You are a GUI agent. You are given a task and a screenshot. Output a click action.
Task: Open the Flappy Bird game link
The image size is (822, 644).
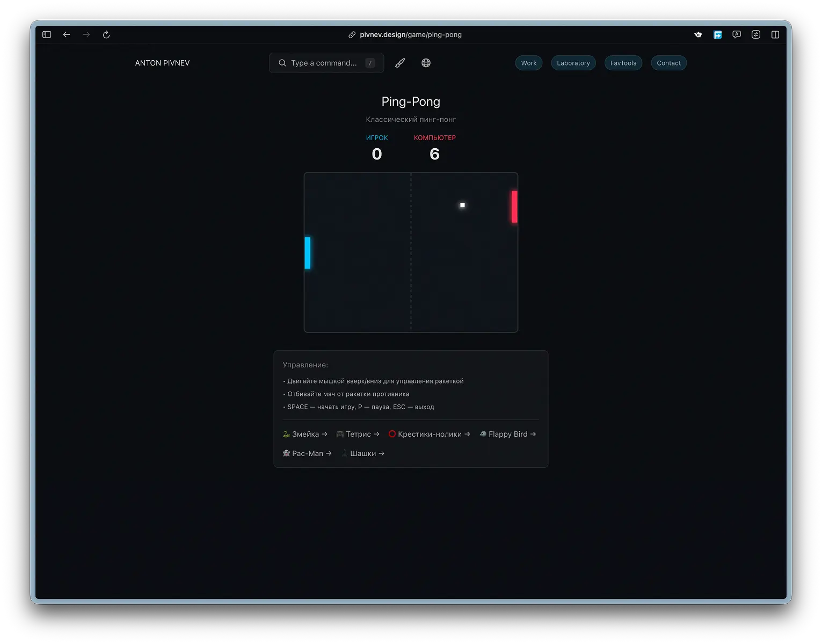pyautogui.click(x=507, y=434)
